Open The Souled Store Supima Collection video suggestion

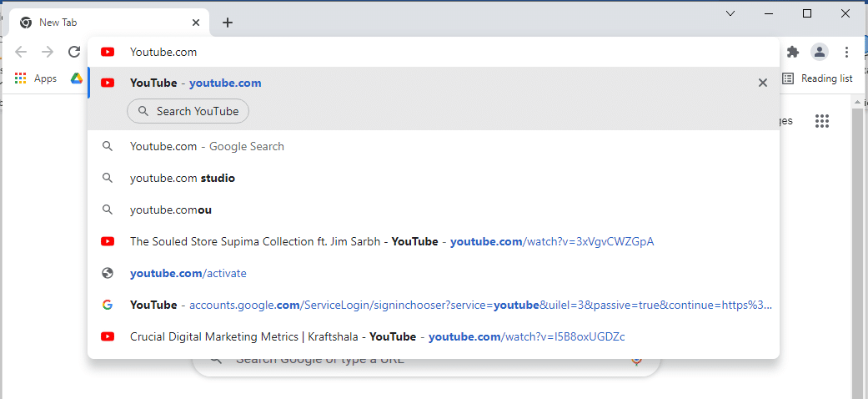click(x=434, y=241)
